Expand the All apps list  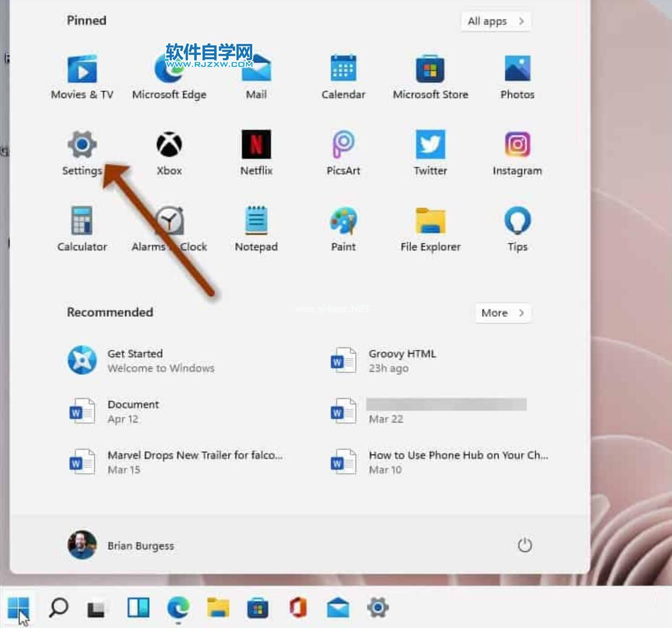495,21
